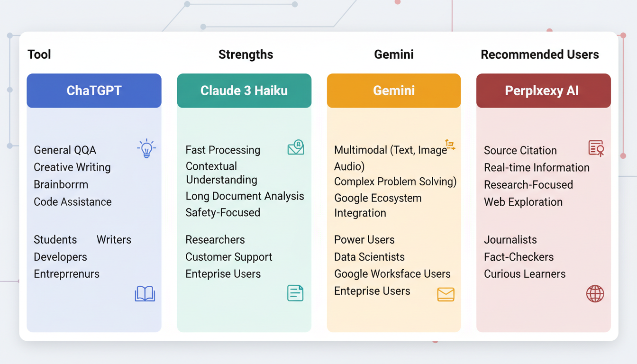Click the Tool column heading
Viewport: 637px width, 364px height.
(39, 55)
